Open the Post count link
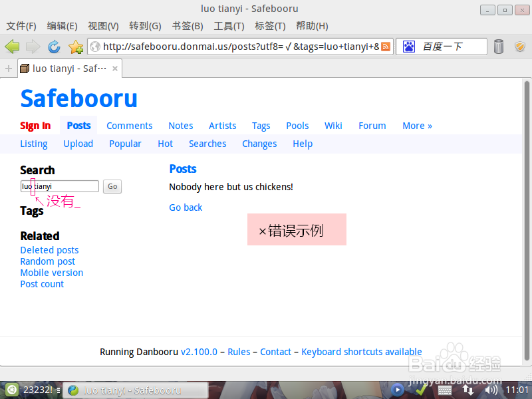The height and width of the screenshot is (399, 532). (42, 285)
